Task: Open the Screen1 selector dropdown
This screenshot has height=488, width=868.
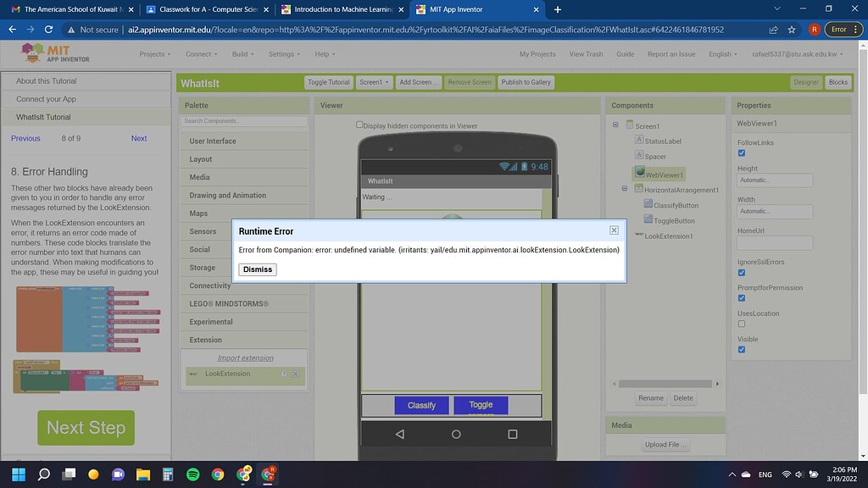Action: tap(374, 82)
